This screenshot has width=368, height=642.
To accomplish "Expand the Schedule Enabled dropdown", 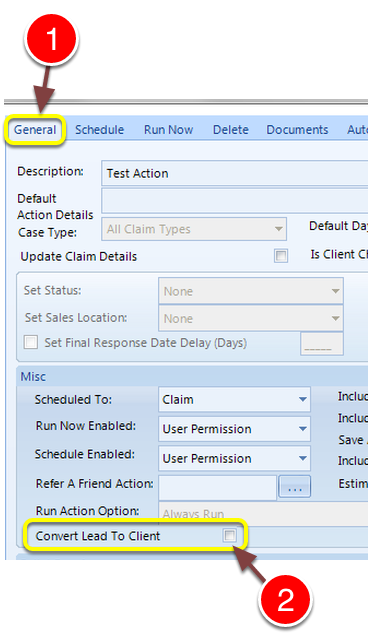I will click(x=234, y=458).
